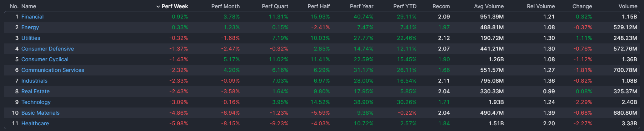Open the Healthcare sector link

[x=35, y=124]
